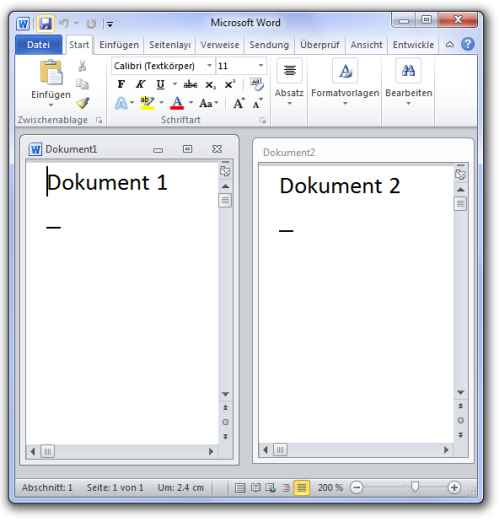The height and width of the screenshot is (522, 500).
Task: Toggle italic (K) formatting
Action: (x=141, y=84)
